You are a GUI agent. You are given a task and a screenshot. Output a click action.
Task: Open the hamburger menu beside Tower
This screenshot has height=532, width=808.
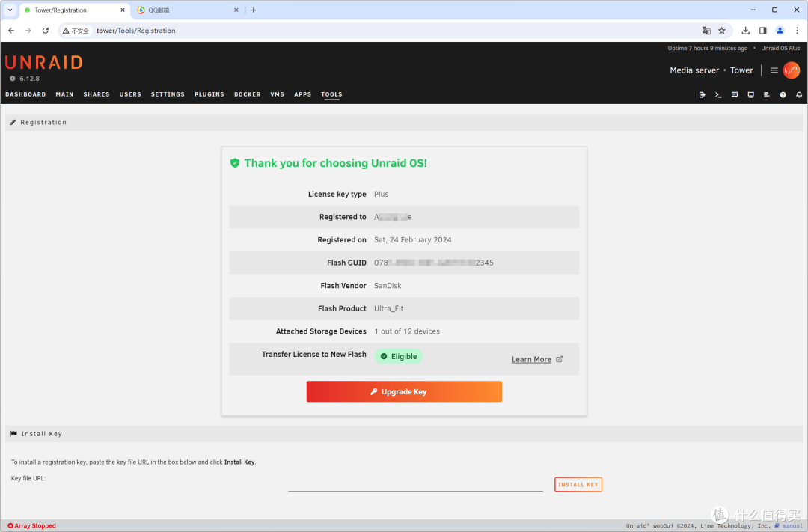[774, 70]
